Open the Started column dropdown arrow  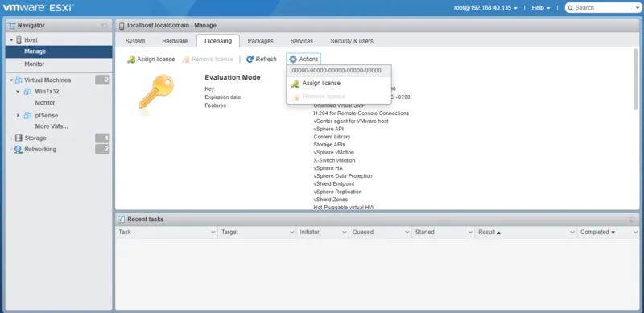click(x=470, y=232)
